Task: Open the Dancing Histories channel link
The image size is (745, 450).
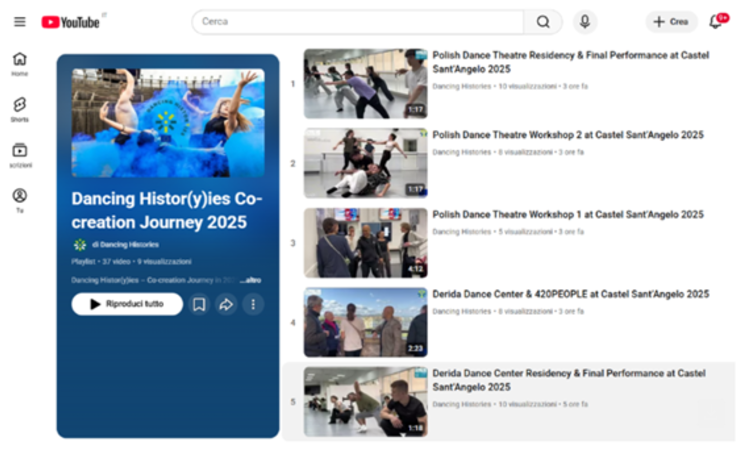Action: (x=125, y=244)
